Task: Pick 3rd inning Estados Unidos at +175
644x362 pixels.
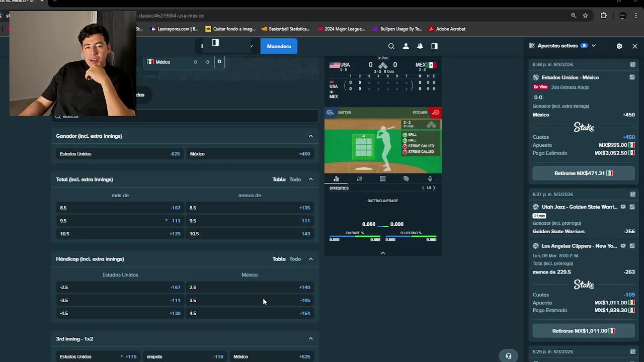Action: 98,356
